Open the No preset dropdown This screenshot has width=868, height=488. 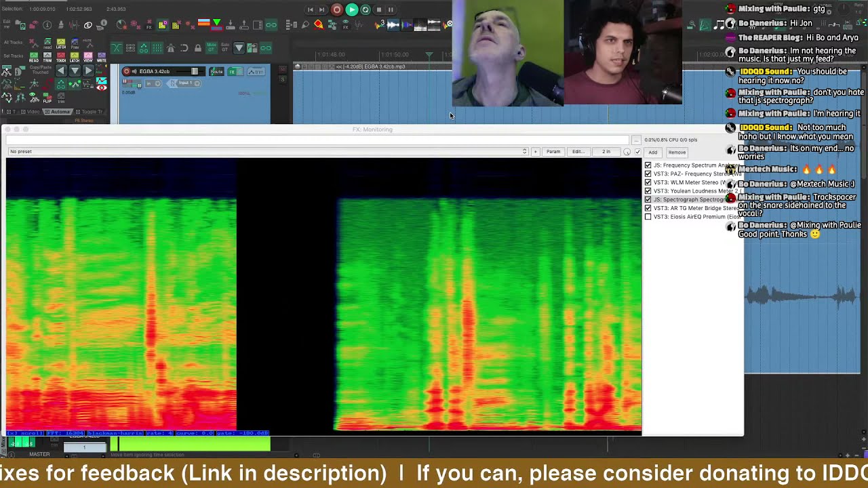pyautogui.click(x=267, y=151)
